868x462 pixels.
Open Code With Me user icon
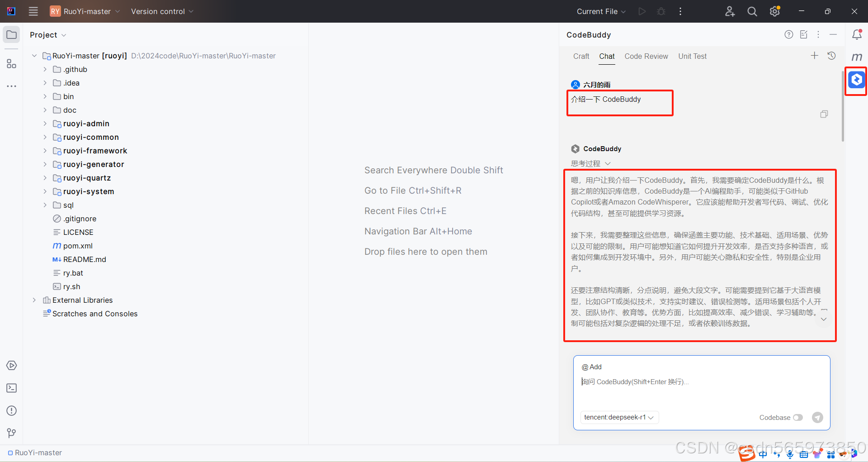point(730,11)
